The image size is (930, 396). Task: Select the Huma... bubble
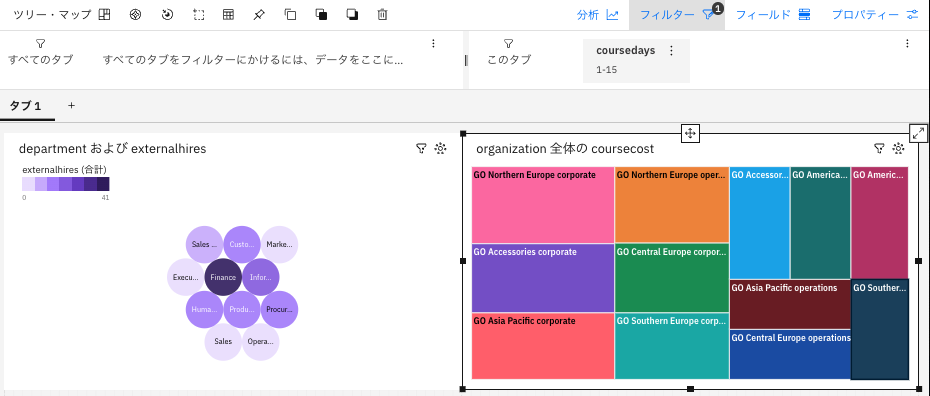pyautogui.click(x=204, y=309)
